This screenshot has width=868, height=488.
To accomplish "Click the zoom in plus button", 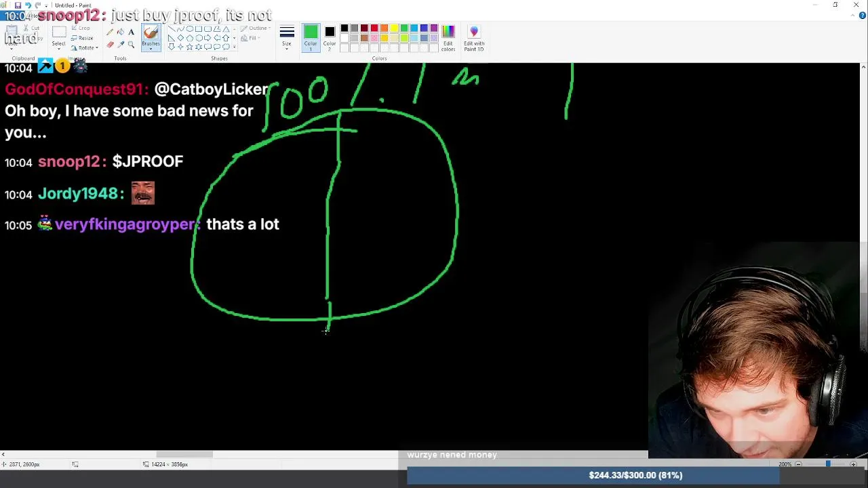I will (853, 464).
